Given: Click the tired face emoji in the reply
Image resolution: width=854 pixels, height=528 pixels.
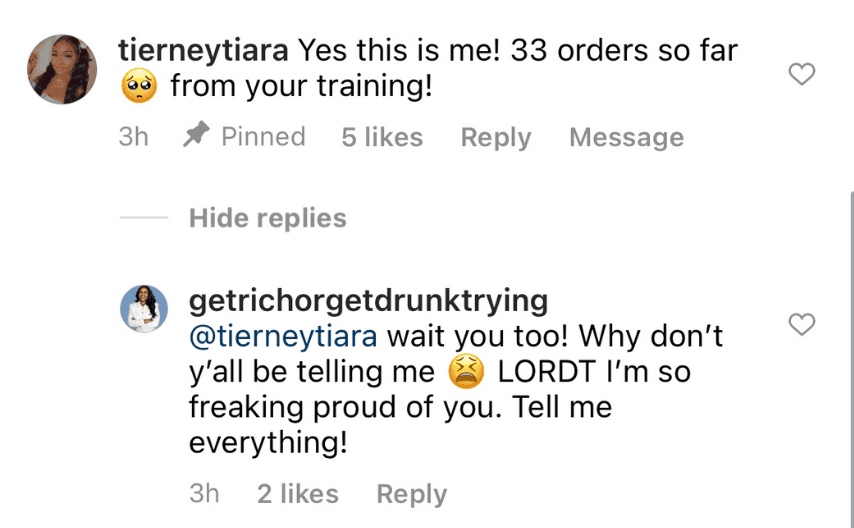Looking at the screenshot, I should pos(466,372).
